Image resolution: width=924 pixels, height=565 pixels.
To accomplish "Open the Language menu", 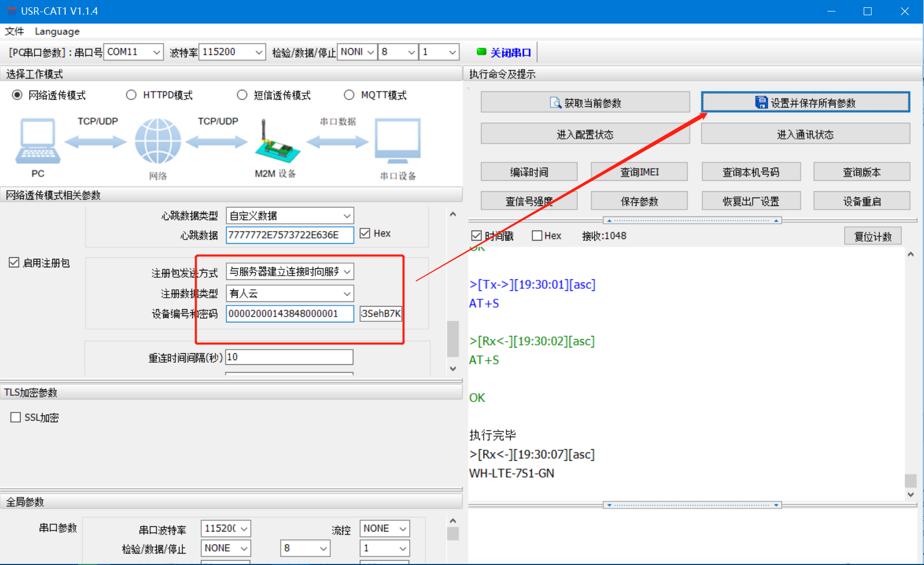I will 57,31.
